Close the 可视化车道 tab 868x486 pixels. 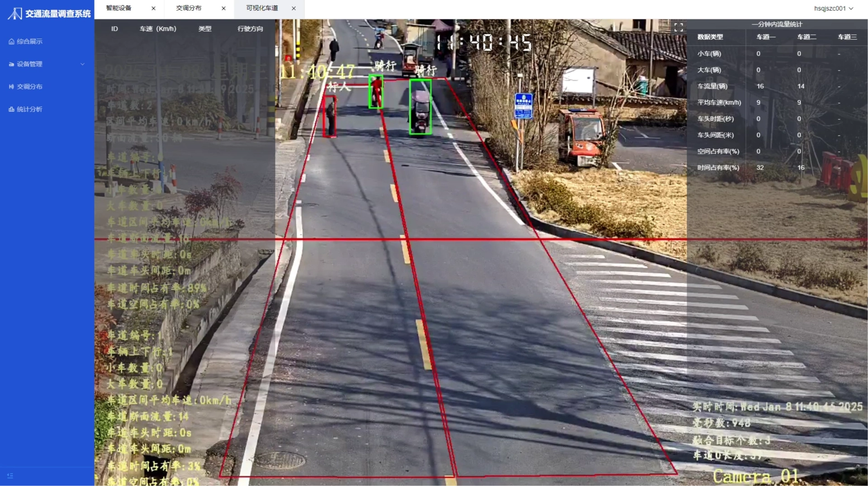[x=294, y=9]
